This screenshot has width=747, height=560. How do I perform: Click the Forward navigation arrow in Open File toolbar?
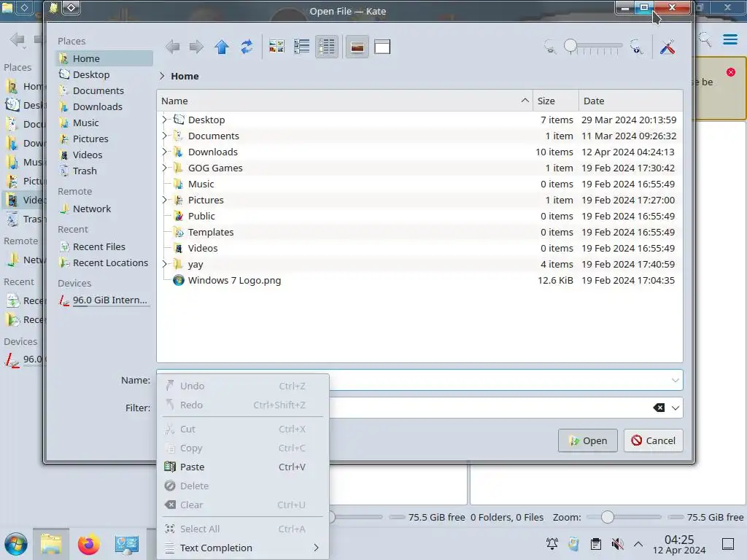coord(196,47)
